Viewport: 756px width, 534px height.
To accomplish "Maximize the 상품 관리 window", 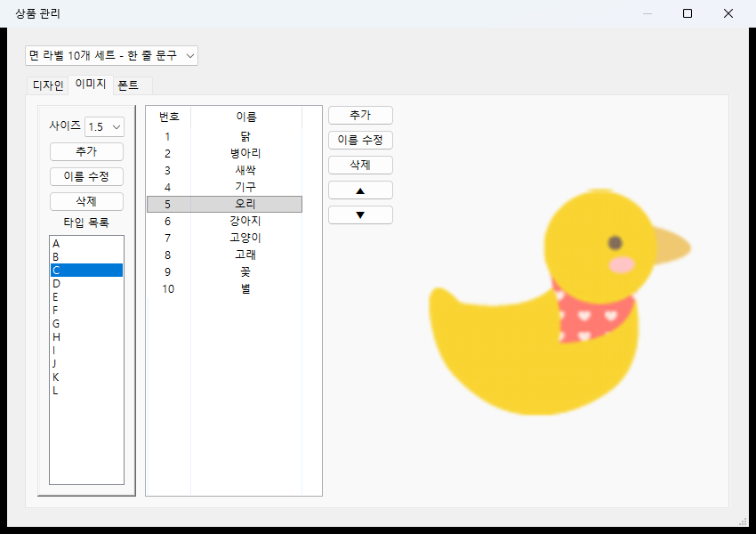I will [688, 13].
